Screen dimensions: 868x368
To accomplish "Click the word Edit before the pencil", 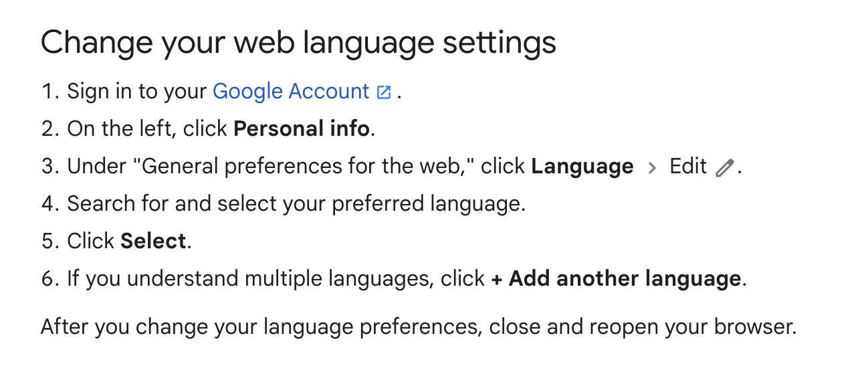I will point(688,166).
